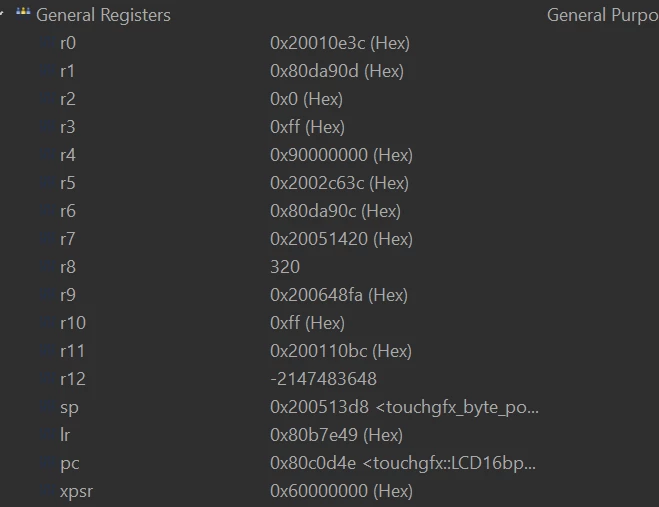Collapse the General Registers group

(2, 13)
